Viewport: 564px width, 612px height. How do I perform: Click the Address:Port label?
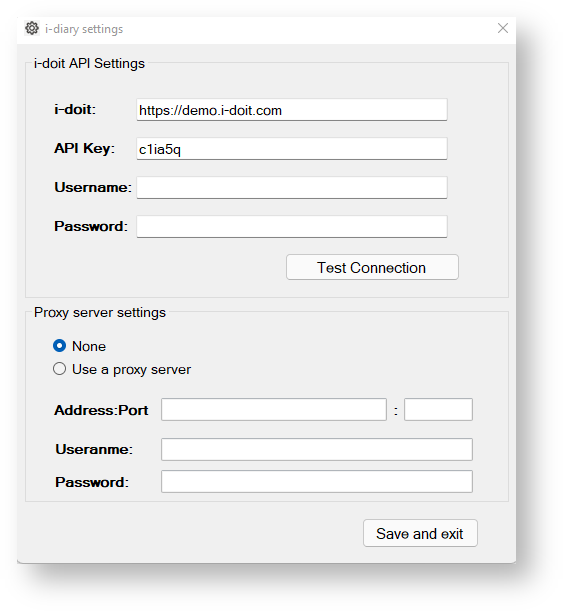[x=101, y=410]
